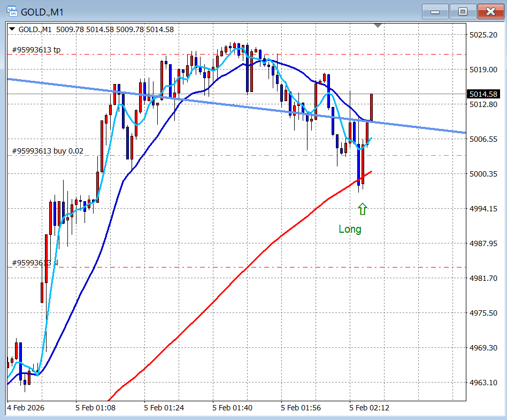Screen dimensions: 507x420
Task: Maximize the GOLD.,M1 chart window
Action: 463,11
